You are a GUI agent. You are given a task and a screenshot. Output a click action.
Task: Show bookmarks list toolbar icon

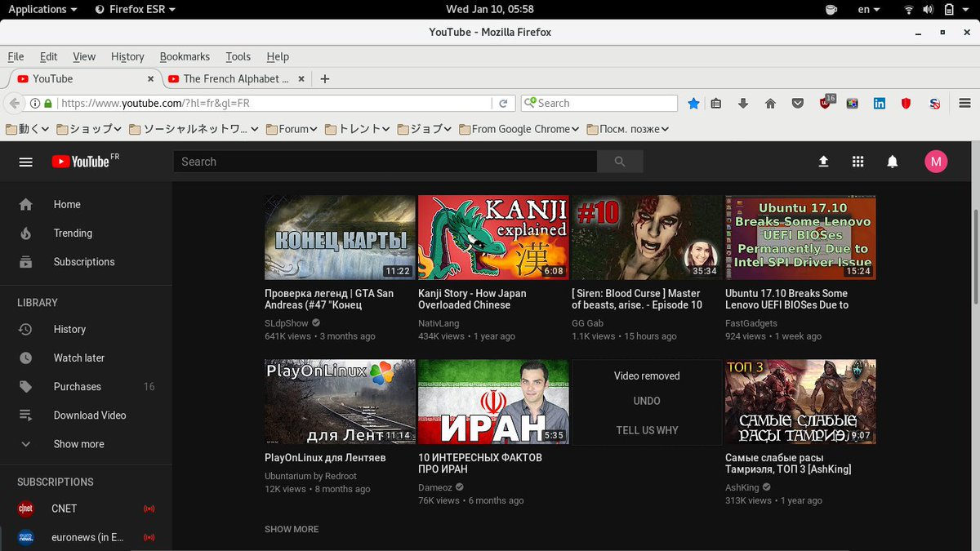click(x=716, y=104)
